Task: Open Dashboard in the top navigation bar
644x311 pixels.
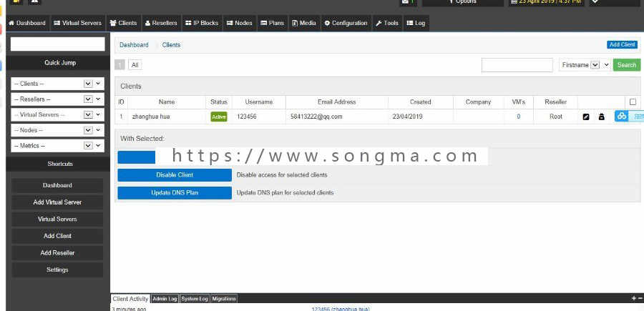Action: point(27,23)
